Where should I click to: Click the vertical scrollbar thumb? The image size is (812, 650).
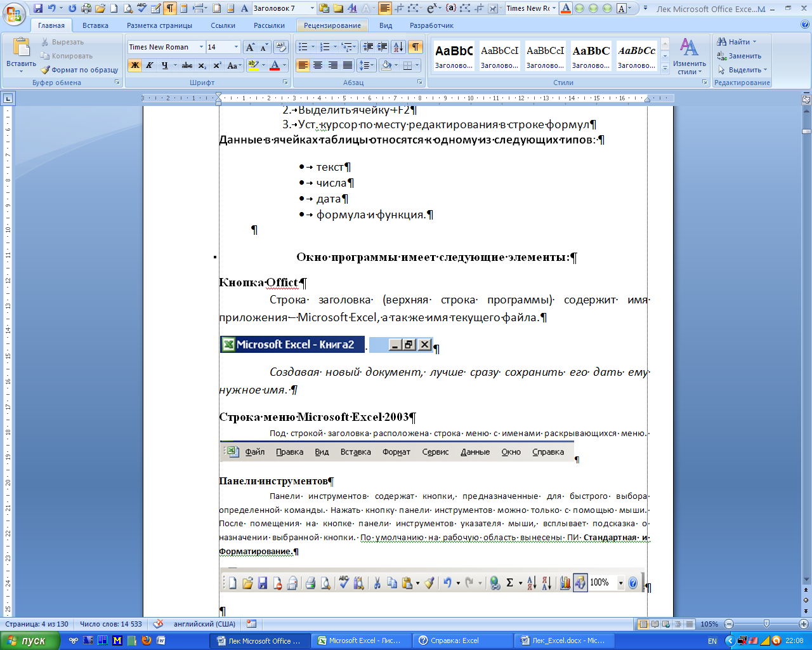point(806,131)
